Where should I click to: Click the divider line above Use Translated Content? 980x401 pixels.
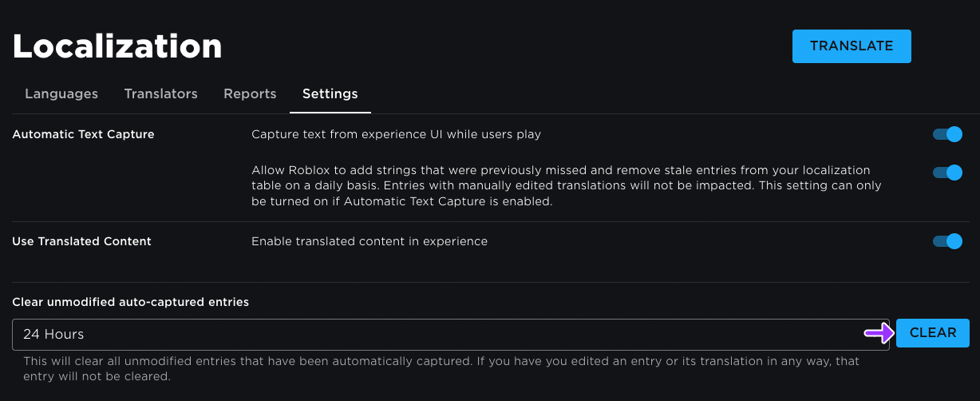click(490, 221)
